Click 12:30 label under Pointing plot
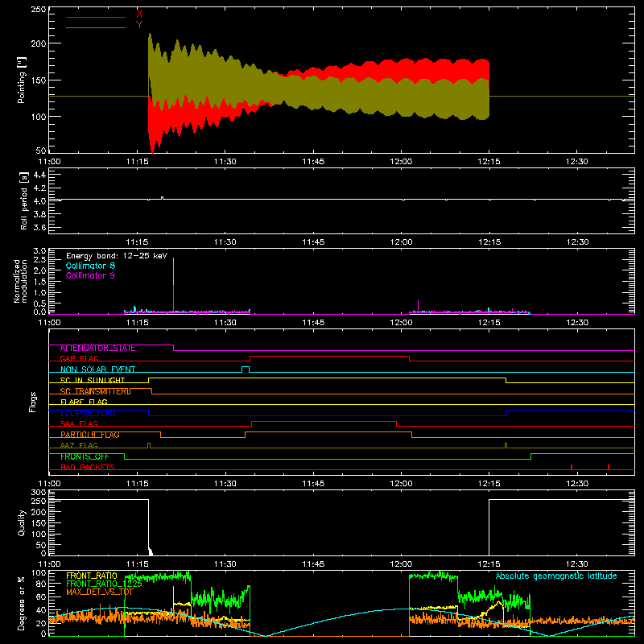644x644 pixels. pyautogui.click(x=576, y=162)
